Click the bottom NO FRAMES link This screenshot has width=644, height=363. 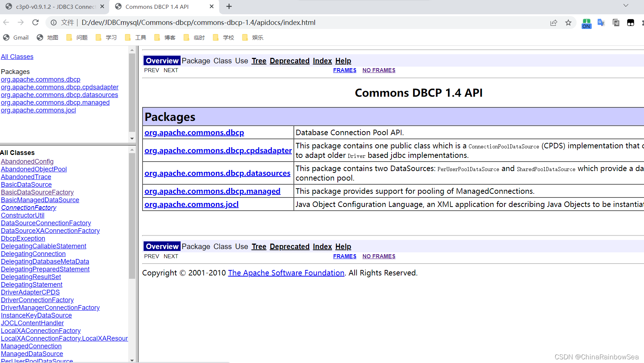[x=379, y=256]
